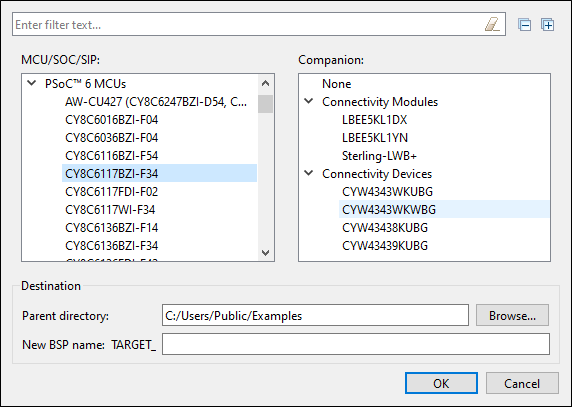Screen dimensions: 572x407
Task: Choose AW-CU427 module entry
Action: (x=156, y=102)
